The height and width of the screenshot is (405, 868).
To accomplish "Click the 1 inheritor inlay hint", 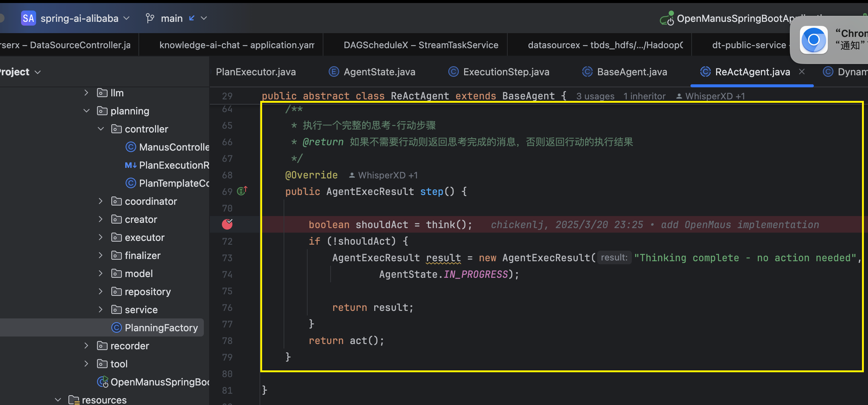I will tap(644, 96).
